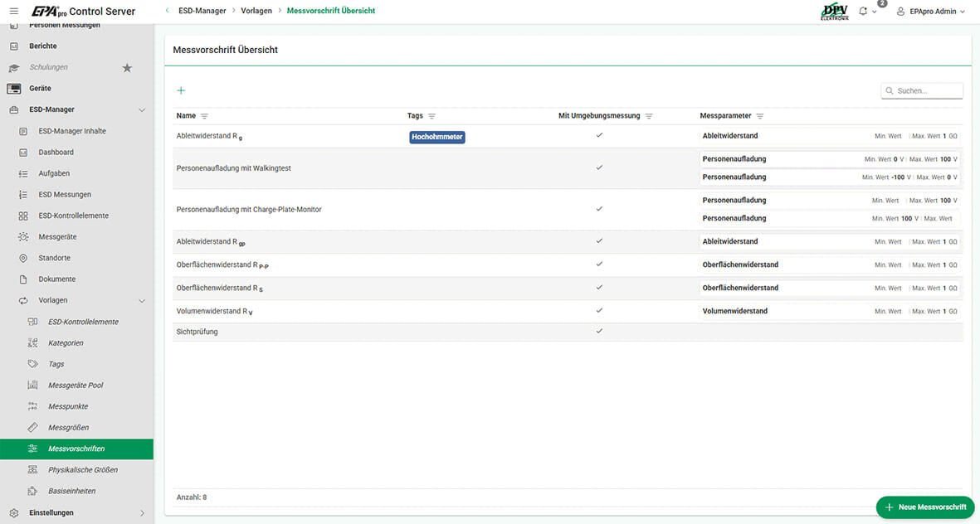Click the green plus icon above table
The width and height of the screenshot is (980, 524).
(181, 90)
